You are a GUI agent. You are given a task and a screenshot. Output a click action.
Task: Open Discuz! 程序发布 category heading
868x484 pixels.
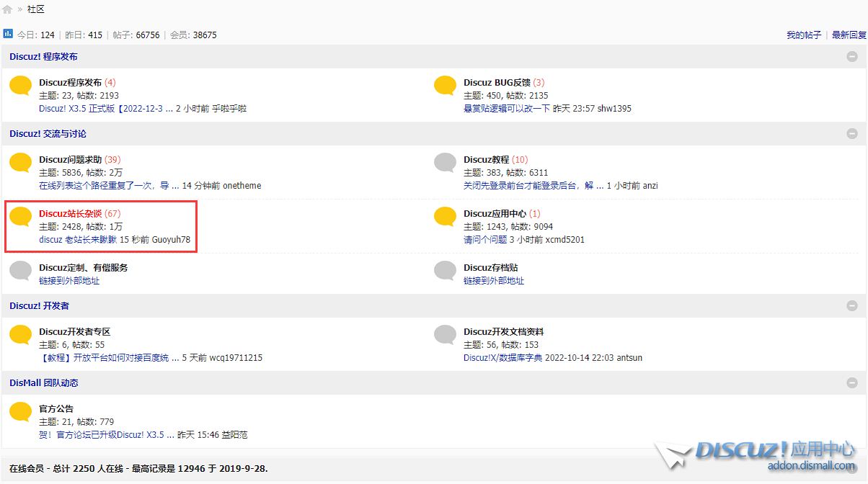(43, 57)
